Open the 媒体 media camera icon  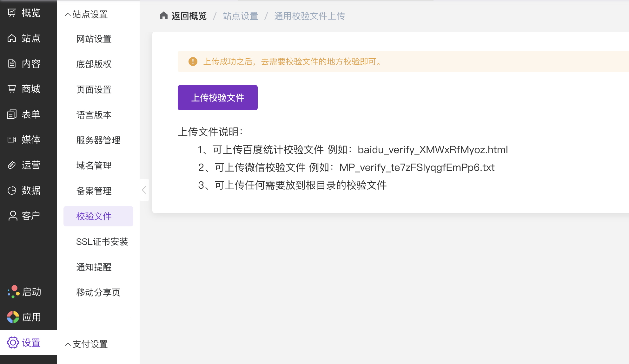12,140
